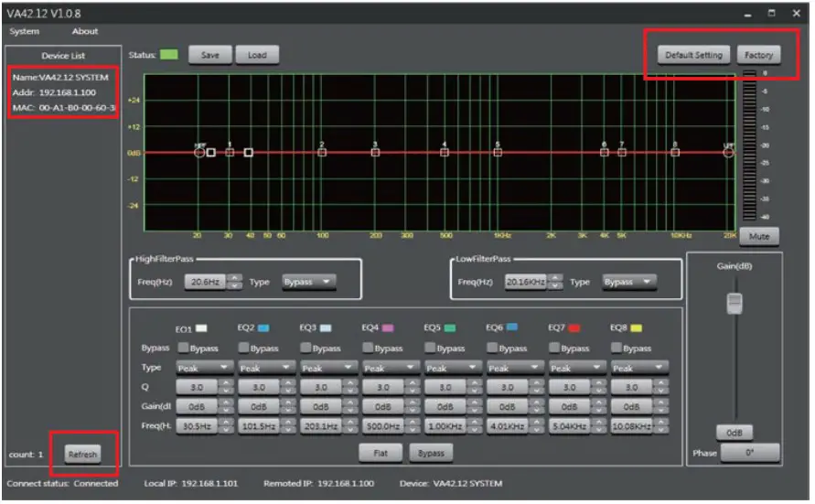The width and height of the screenshot is (815, 504).
Task: Toggle the EQ4 Bypass checkbox
Action: tap(368, 348)
